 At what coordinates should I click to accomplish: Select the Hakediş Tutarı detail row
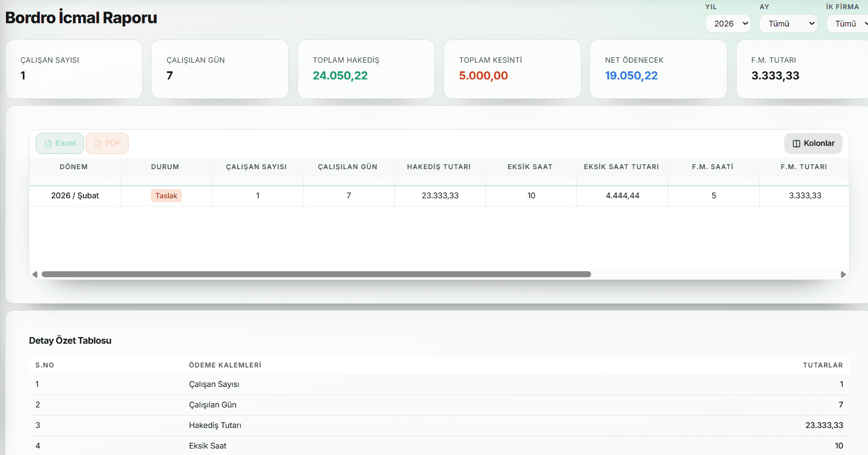coord(439,425)
